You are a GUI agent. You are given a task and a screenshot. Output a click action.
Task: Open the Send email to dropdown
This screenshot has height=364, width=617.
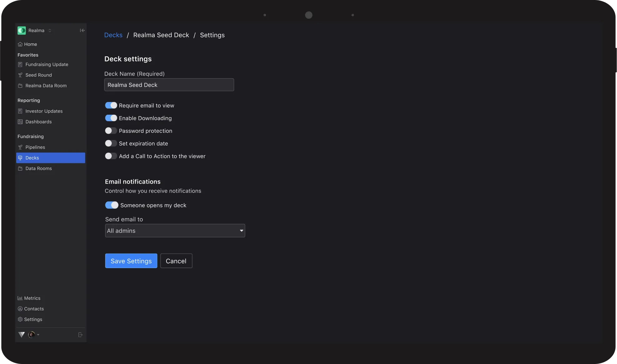tap(175, 231)
